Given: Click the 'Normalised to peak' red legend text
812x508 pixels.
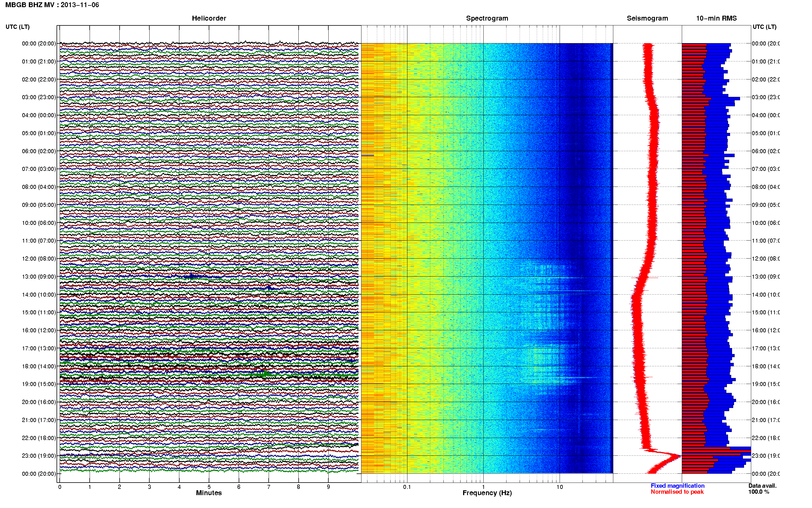Looking at the screenshot, I should point(677,491).
